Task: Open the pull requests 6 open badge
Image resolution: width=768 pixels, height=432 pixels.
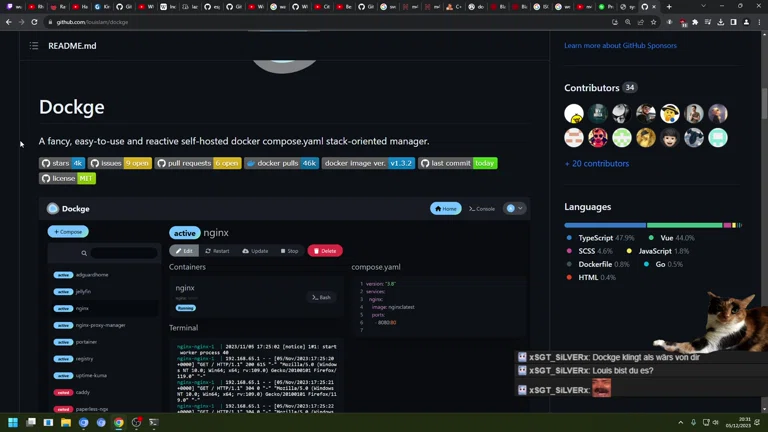Action: click(198, 163)
